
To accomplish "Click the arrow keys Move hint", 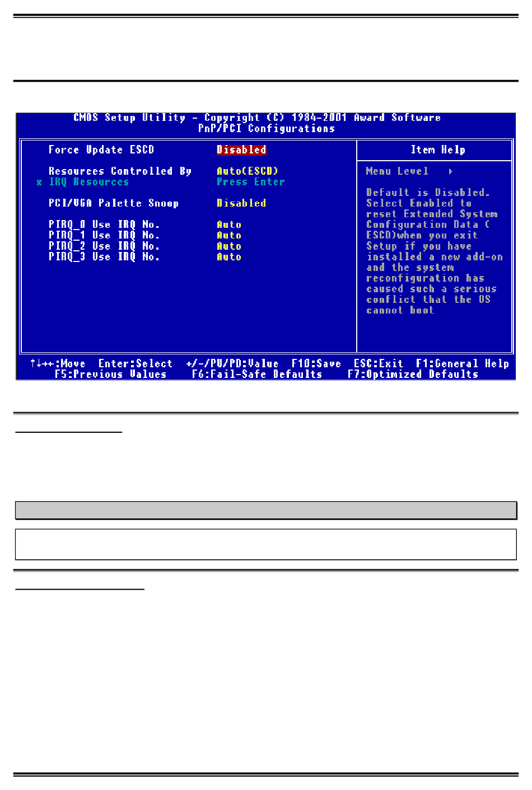I will click(x=58, y=363).
